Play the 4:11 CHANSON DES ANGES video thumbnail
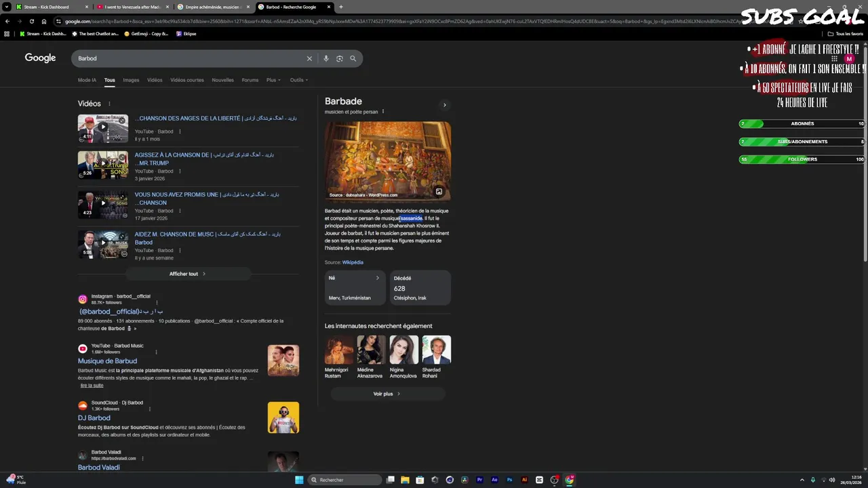This screenshot has width=868, height=488. [103, 128]
